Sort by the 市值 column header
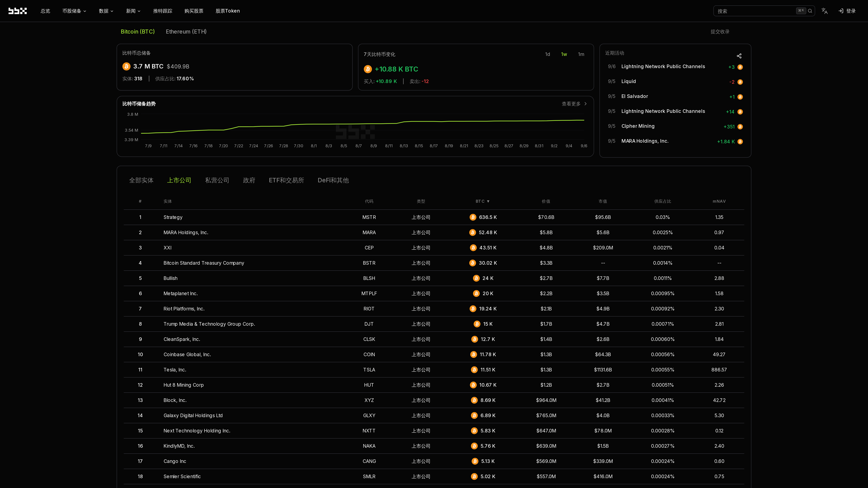The width and height of the screenshot is (868, 488). (603, 201)
